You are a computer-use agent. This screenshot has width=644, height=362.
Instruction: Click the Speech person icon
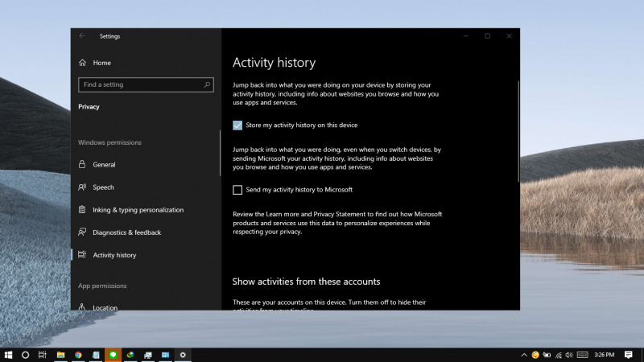[82, 187]
